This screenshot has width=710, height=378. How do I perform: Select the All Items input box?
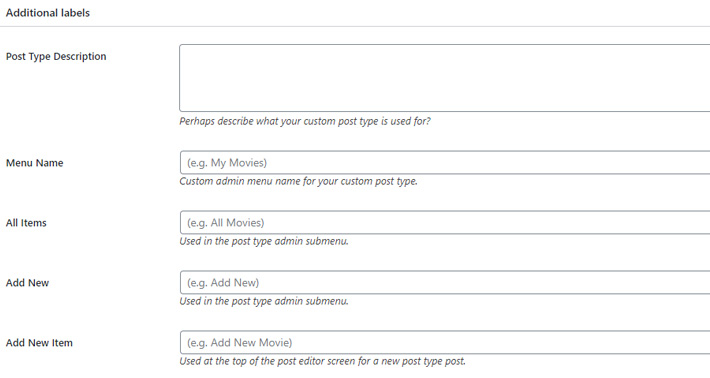tap(445, 222)
